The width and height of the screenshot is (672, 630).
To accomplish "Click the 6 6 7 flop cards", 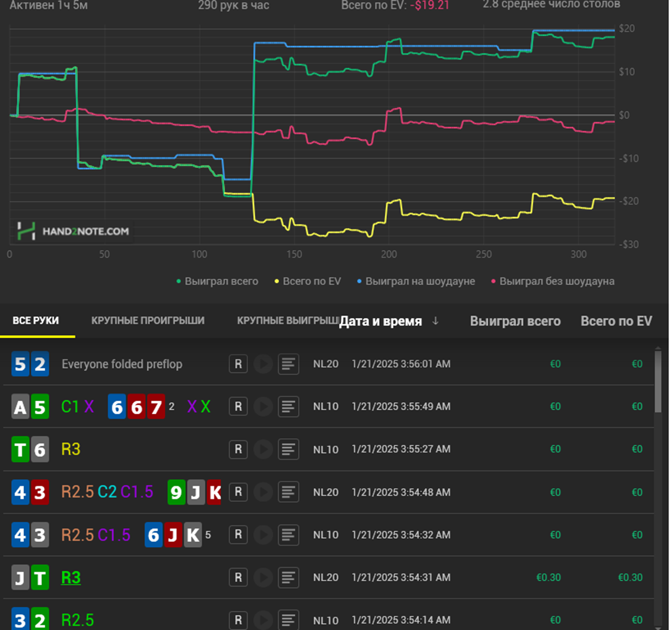I will (x=137, y=406).
